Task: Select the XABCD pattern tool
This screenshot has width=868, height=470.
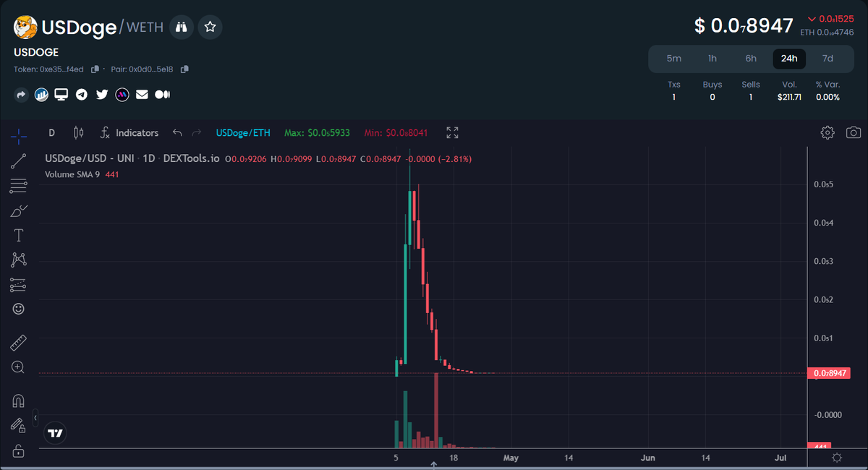Action: pyautogui.click(x=19, y=260)
